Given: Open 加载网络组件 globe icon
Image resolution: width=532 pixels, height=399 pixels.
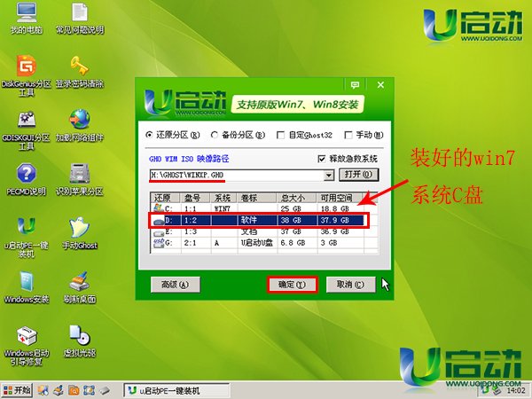Looking at the screenshot, I should 80,121.
